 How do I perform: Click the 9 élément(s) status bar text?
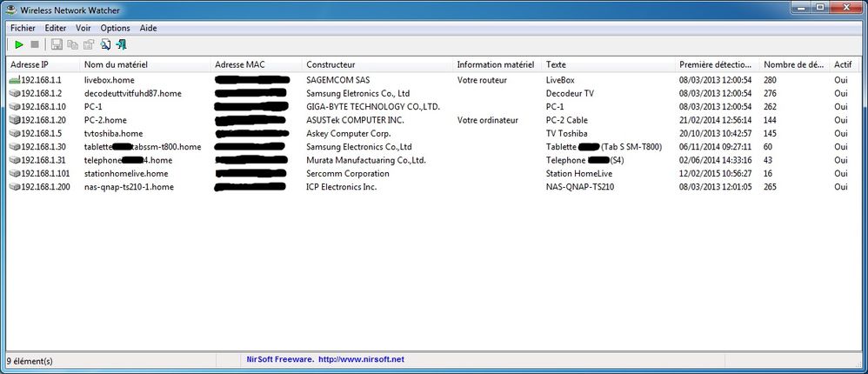click(x=30, y=361)
